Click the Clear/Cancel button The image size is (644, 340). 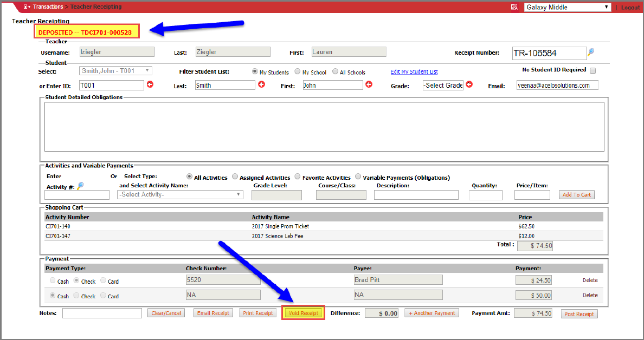(x=166, y=313)
